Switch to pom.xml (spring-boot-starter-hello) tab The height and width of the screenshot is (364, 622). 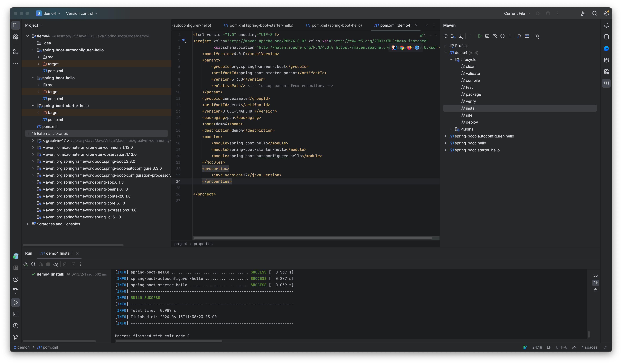click(x=258, y=25)
